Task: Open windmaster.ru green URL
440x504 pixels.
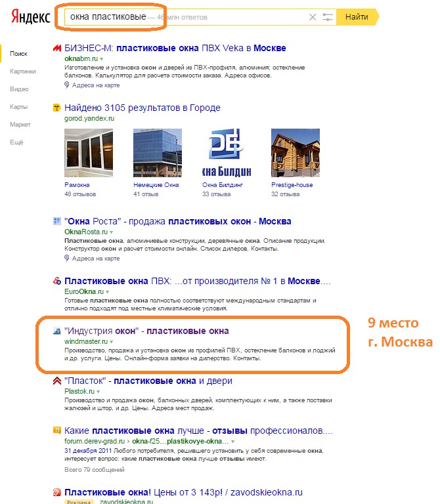Action: tap(86, 341)
